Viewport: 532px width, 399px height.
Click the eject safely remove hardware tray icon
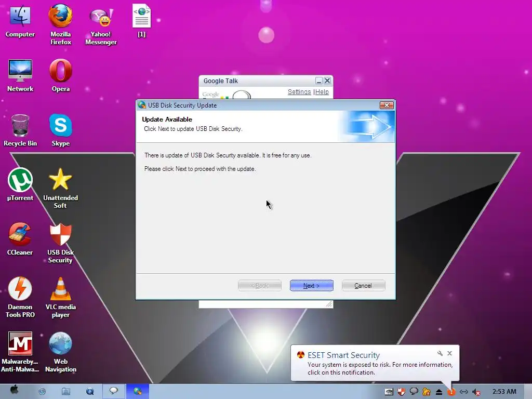(438, 392)
